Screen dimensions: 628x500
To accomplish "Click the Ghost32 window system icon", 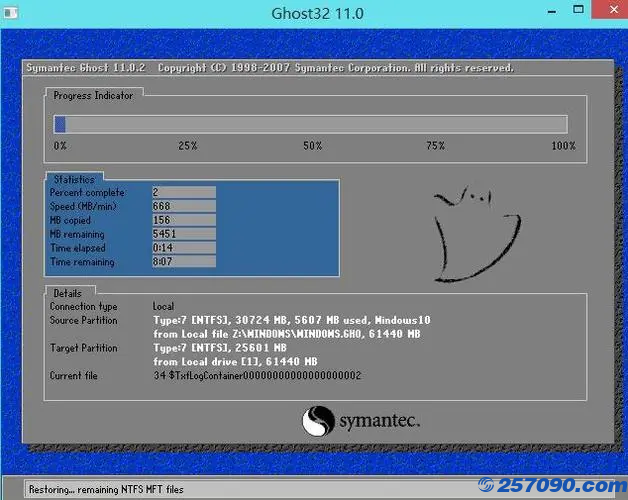I will pos(10,13).
